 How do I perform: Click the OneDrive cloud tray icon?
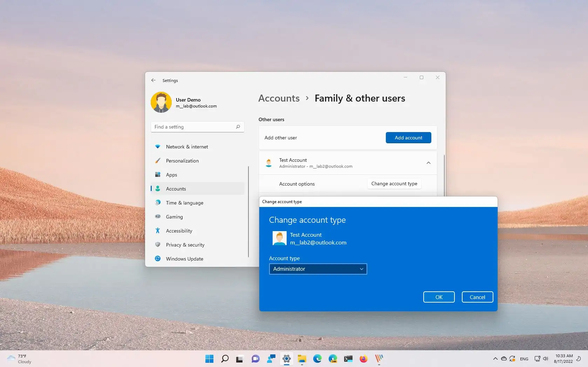click(x=504, y=359)
